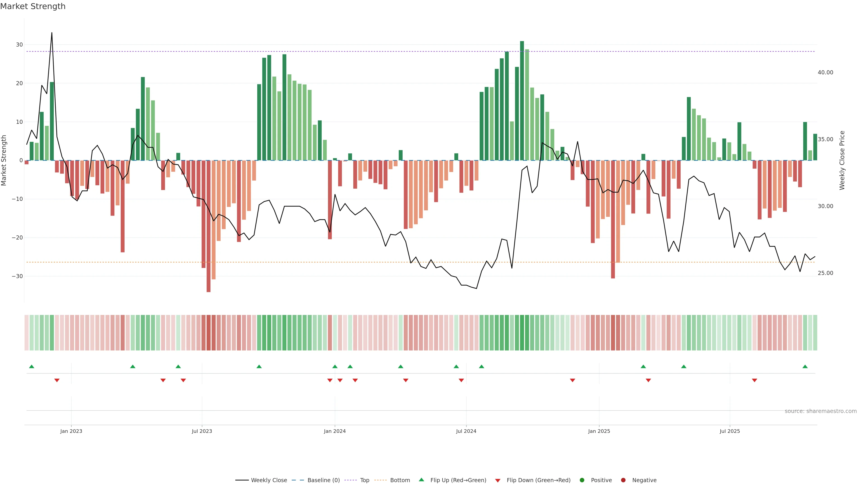This screenshot has height=488, width=868.
Task: Click the green Positive circle legend icon
Action: [582, 480]
